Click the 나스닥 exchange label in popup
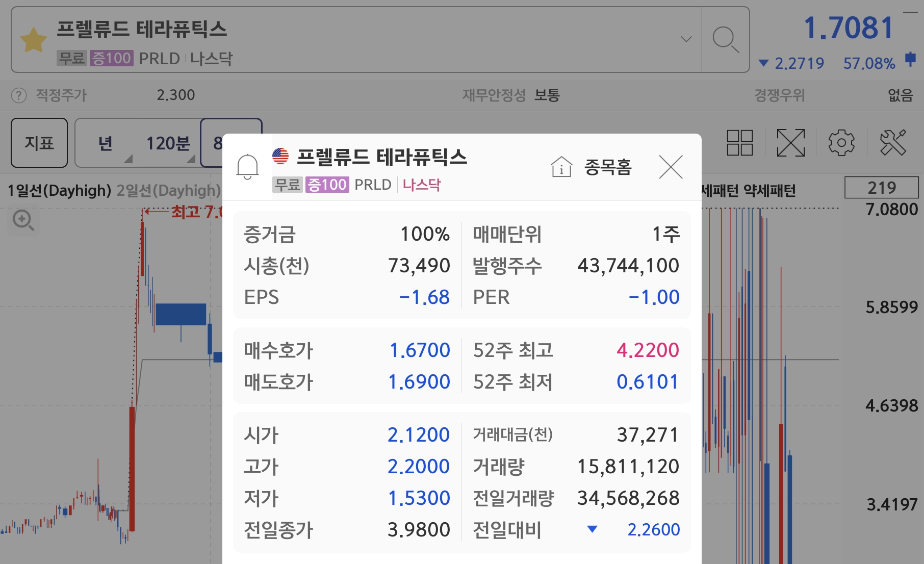The width and height of the screenshot is (924, 564). pyautogui.click(x=422, y=185)
